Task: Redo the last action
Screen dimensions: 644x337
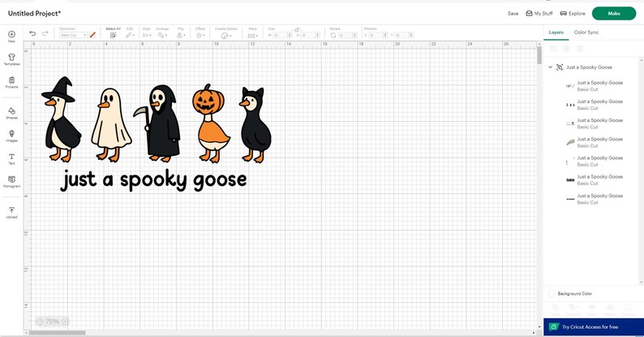Action: [45, 34]
